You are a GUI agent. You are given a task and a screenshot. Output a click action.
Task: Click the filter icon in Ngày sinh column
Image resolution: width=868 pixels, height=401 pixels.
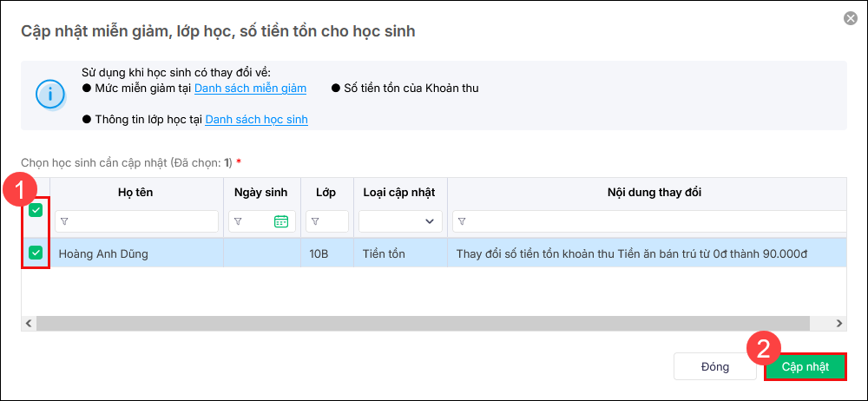(238, 221)
